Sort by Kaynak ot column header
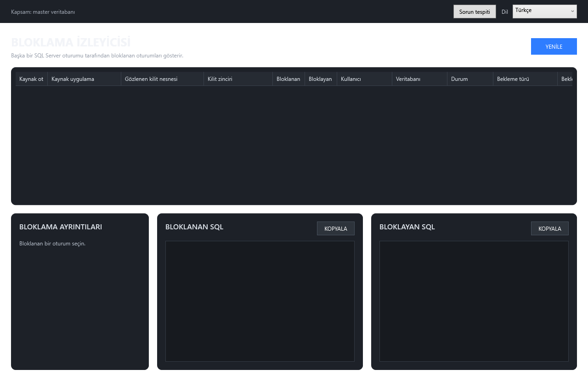Screen dimensions: 588x381 pyautogui.click(x=31, y=79)
